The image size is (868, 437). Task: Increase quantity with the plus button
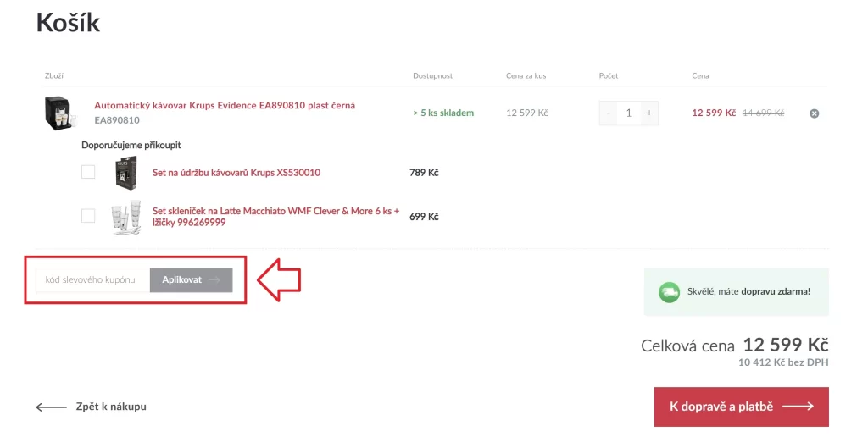point(649,113)
